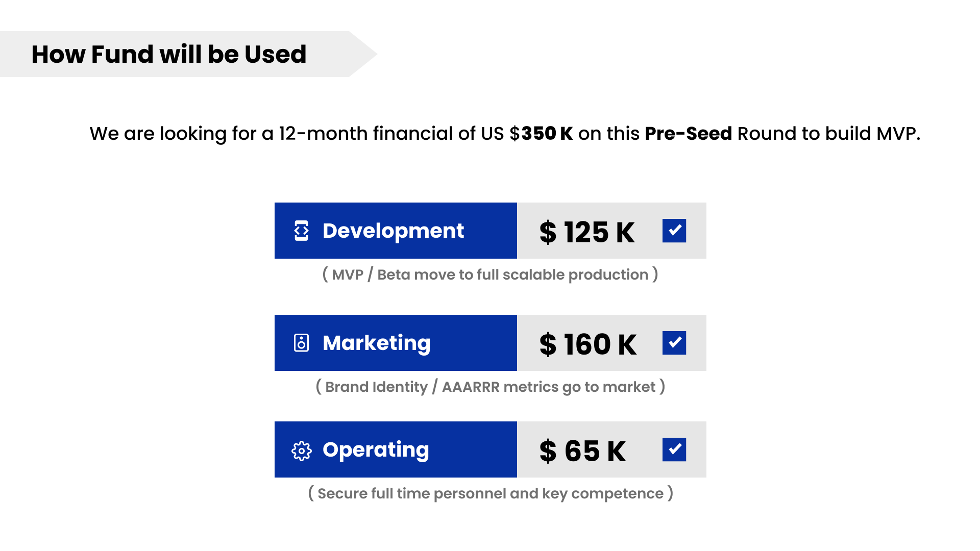Click the Operating gear icon
The image size is (980, 551).
tap(301, 450)
